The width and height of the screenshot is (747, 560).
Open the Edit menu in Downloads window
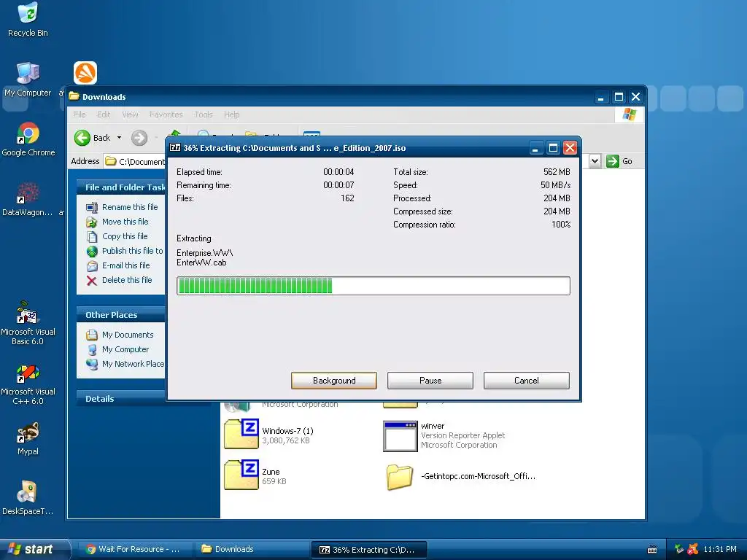click(104, 114)
